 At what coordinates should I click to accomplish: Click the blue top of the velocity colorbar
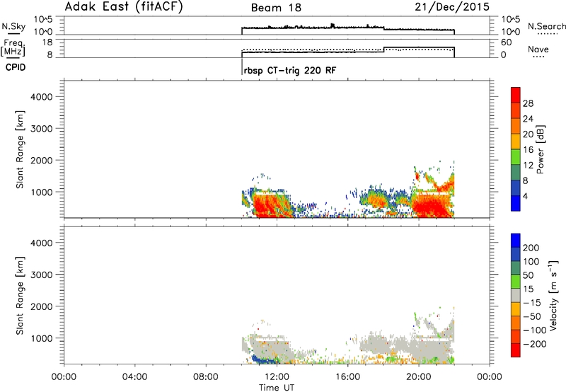pyautogui.click(x=516, y=241)
